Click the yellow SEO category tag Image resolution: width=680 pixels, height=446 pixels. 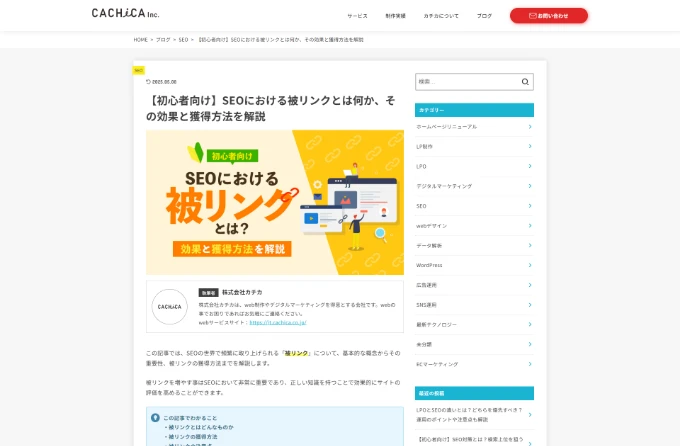point(139,70)
